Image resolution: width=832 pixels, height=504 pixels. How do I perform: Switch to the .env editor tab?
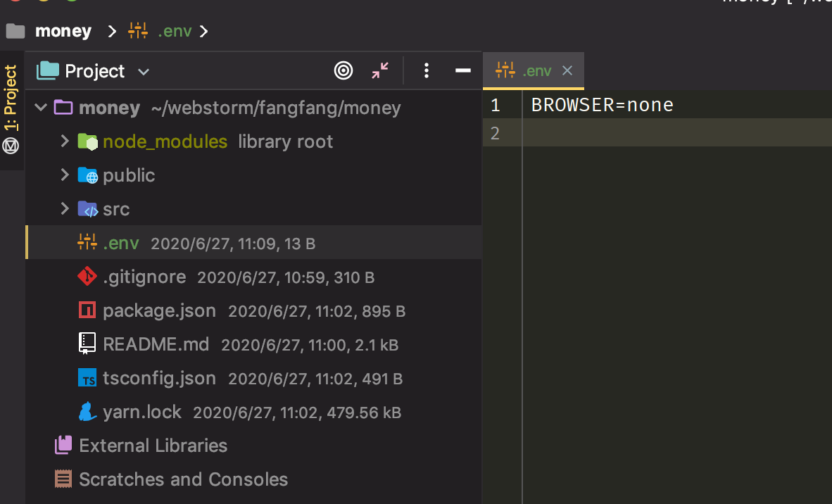pyautogui.click(x=534, y=70)
